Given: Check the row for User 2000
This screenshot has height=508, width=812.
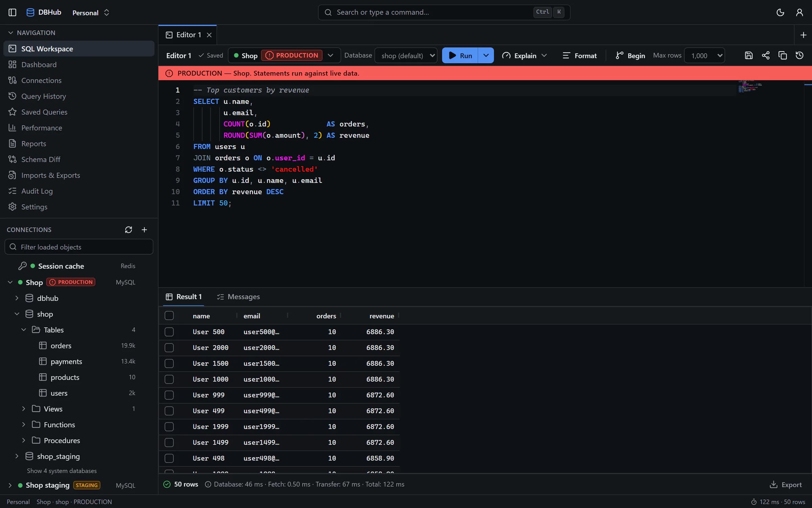Looking at the screenshot, I should coord(169,347).
